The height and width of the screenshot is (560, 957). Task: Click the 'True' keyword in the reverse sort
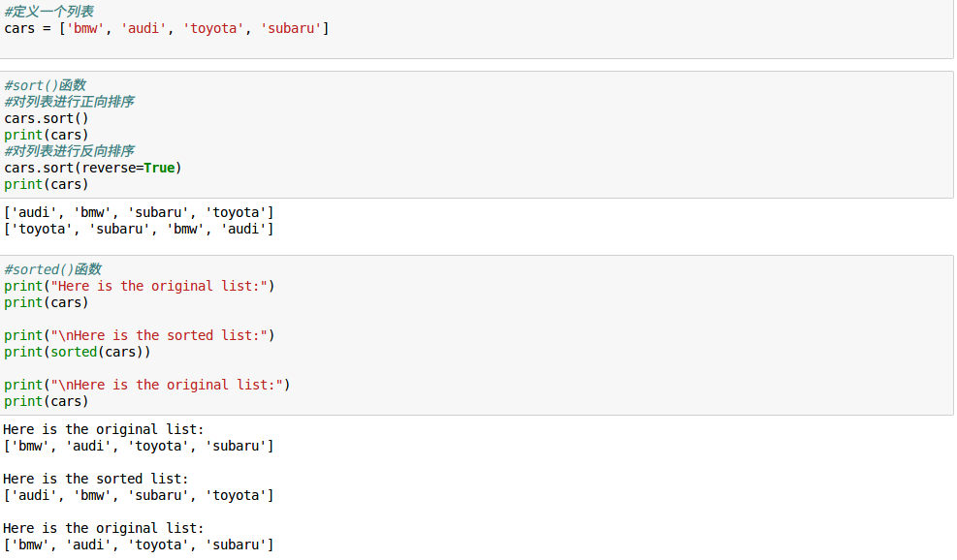159,168
